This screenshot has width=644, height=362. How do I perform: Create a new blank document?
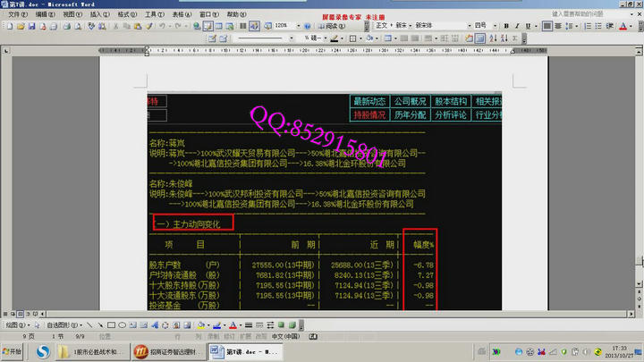pos(8,26)
